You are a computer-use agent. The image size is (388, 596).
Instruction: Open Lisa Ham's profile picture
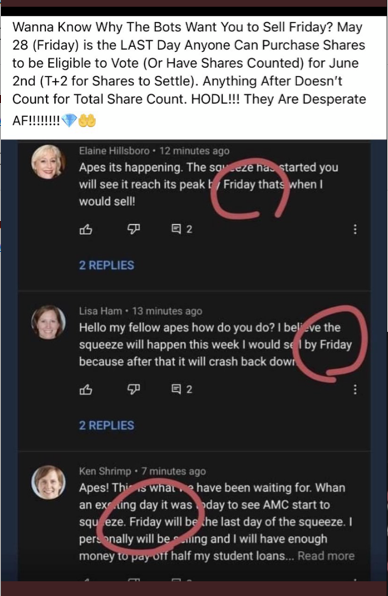point(48,322)
